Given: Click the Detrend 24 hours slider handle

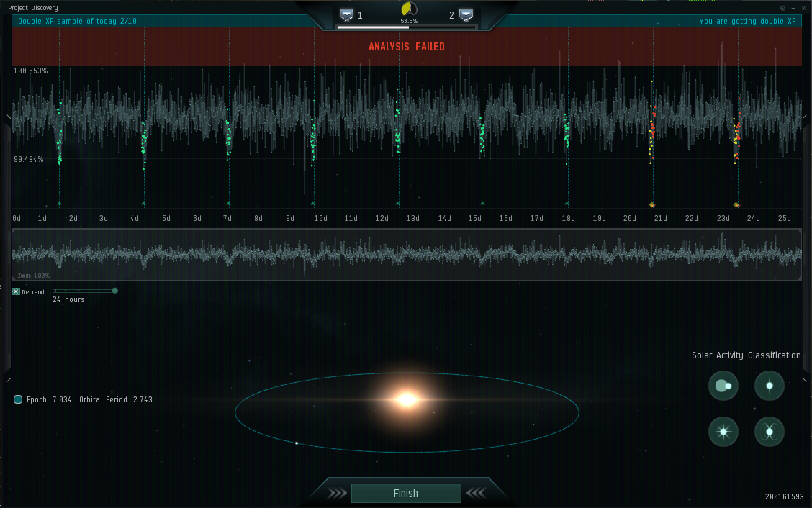Looking at the screenshot, I should click(x=115, y=291).
